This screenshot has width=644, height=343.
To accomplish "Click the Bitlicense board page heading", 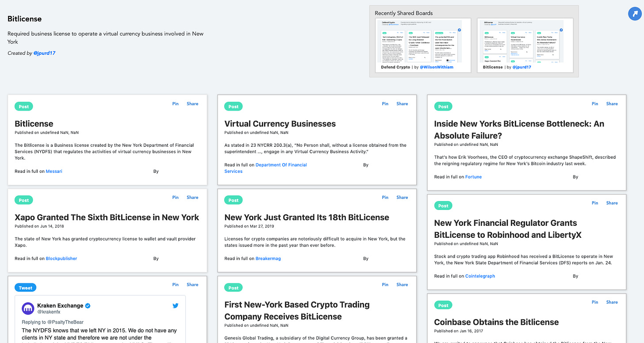I will 25,19.
